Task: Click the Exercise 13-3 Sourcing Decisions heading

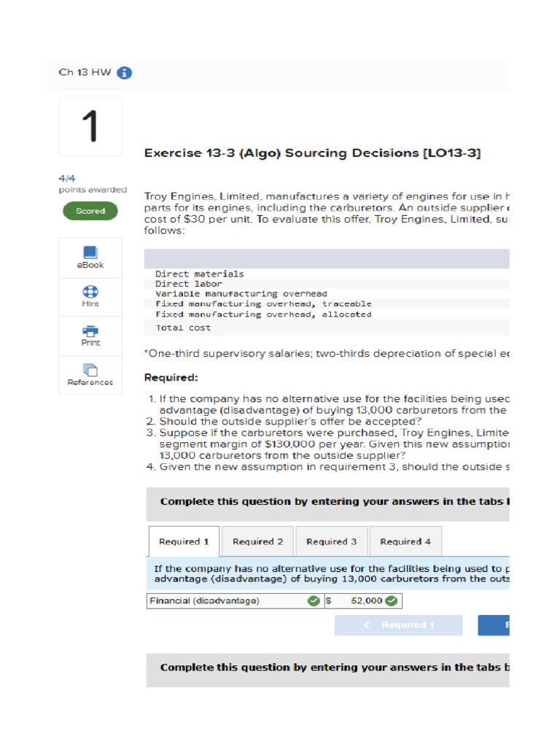Action: 312,153
